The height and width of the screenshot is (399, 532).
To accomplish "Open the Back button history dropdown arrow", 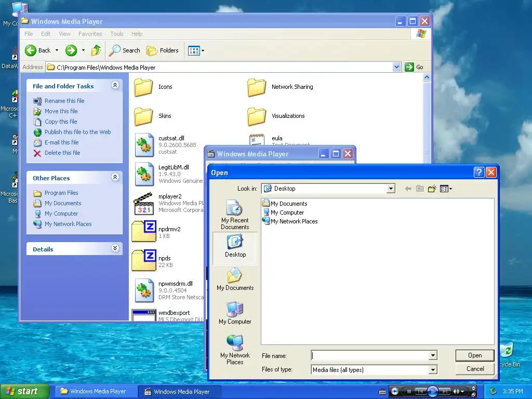I will [x=57, y=50].
